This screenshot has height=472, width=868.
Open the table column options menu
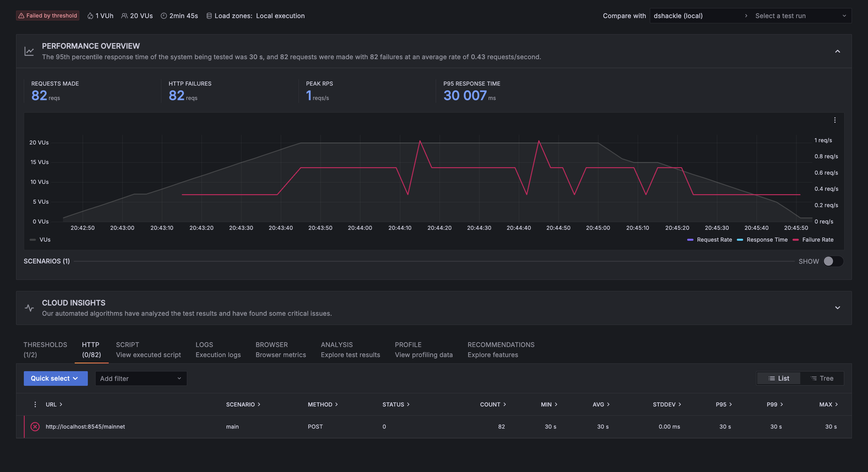[x=35, y=404]
